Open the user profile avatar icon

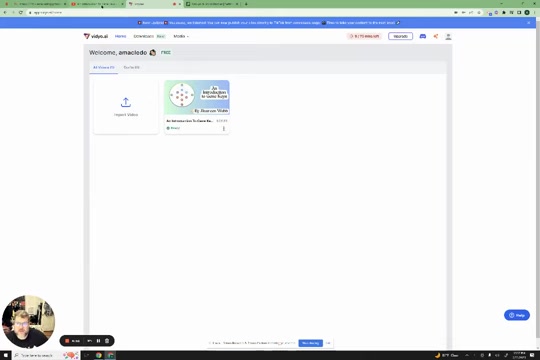pyautogui.click(x=448, y=37)
